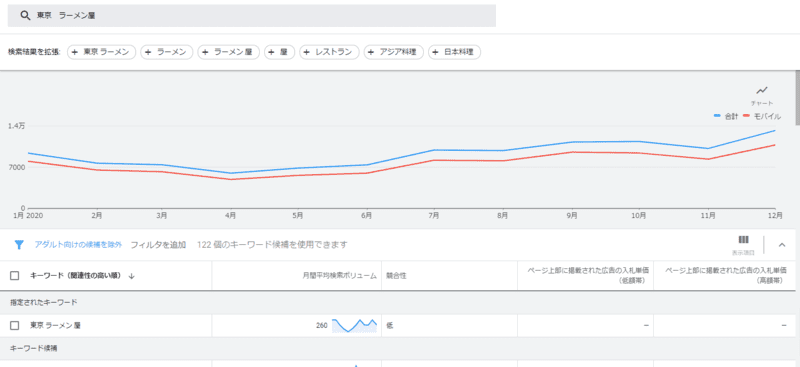Screen dimensions: 800x367
Task: Add 屋 suggestion chip
Action: (279, 52)
